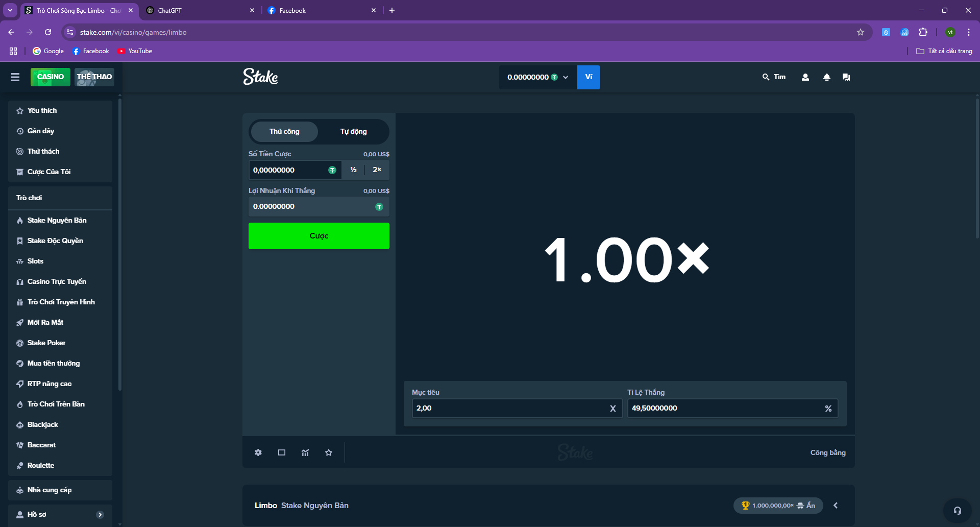Screen dimensions: 980x527
Task: Select the Thủ công mode
Action: 284,132
